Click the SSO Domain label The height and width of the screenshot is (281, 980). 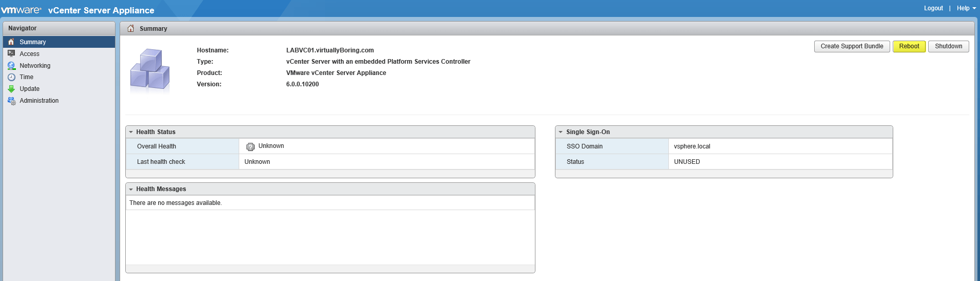coord(585,146)
